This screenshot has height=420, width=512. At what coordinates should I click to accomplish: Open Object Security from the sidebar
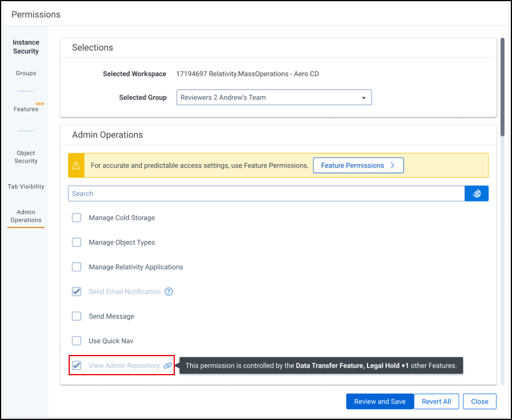click(26, 157)
